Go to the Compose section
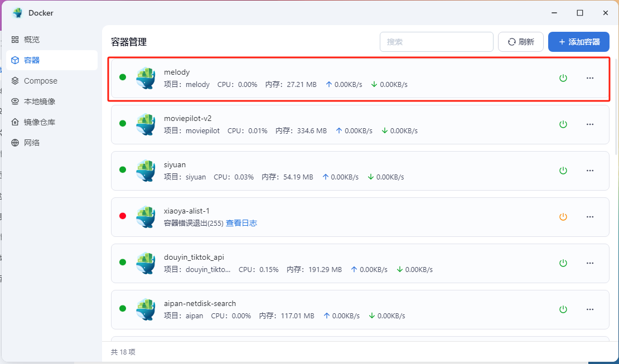The width and height of the screenshot is (619, 364). coord(52,80)
